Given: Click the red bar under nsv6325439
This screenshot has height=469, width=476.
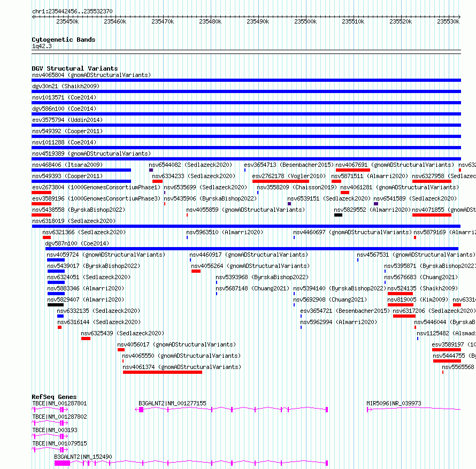Looking at the screenshot, I should [x=86, y=339].
